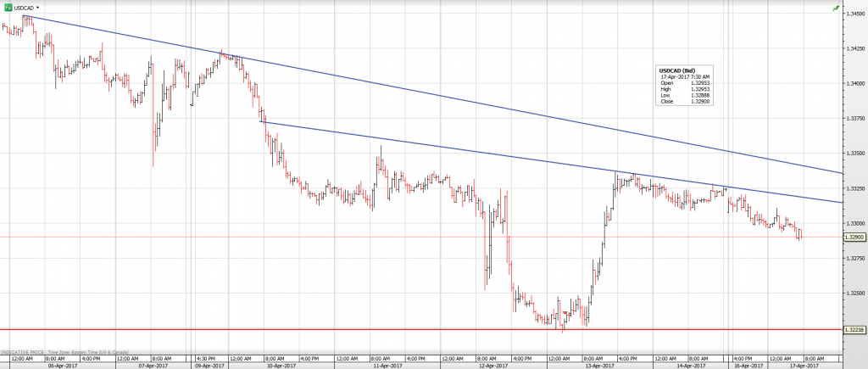Screen dimensions: 868x369
Task: Click the 1.34000 price axis label
Action: coord(854,83)
